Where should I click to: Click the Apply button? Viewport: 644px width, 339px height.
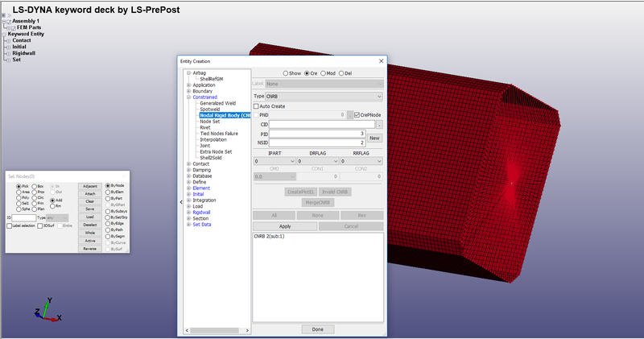(x=285, y=226)
